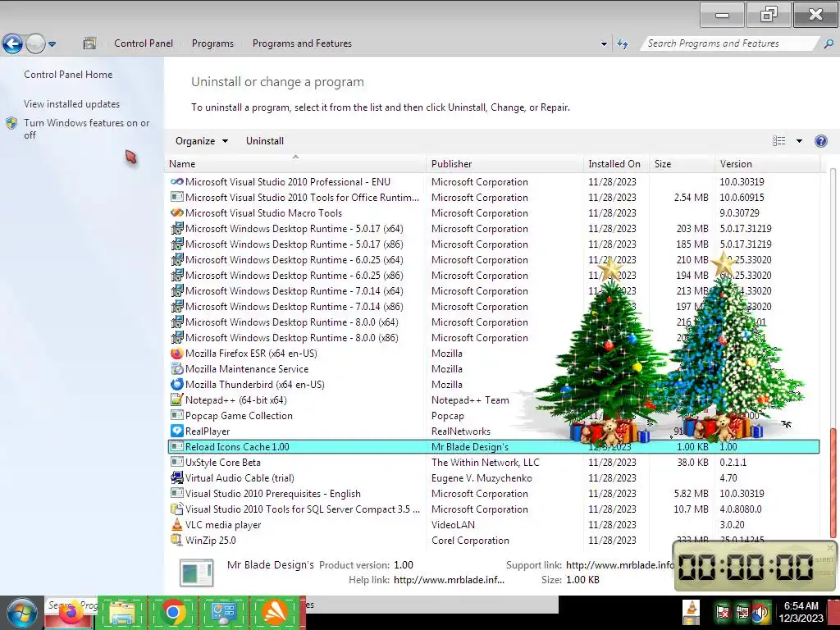Expand the address bar history dropdown
840x630 pixels.
point(604,44)
